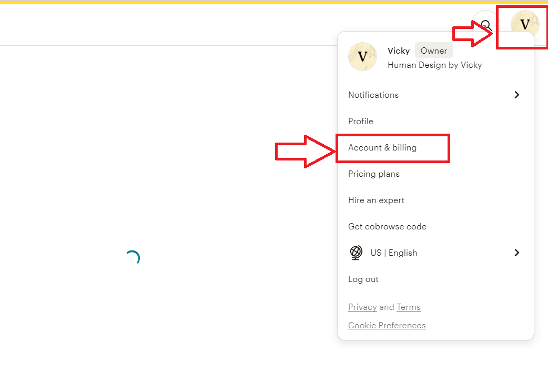This screenshot has height=392, width=548.
Task: Click Log out
Action: pyautogui.click(x=363, y=279)
